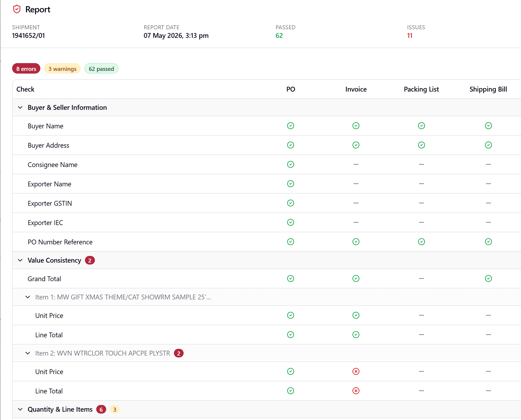Filter by the 3 warnings badge
This screenshot has width=521, height=420.
[62, 69]
